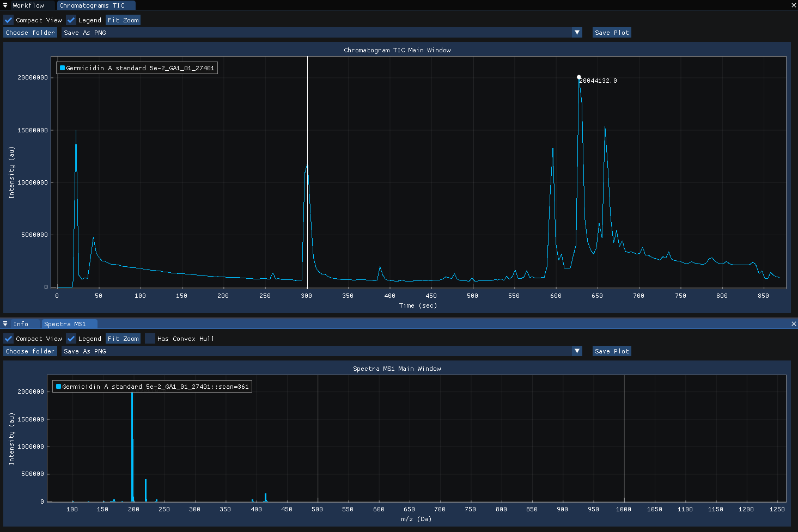Viewport: 798px width, 532px height.
Task: Click Choose folder in spectra panel
Action: pos(30,351)
